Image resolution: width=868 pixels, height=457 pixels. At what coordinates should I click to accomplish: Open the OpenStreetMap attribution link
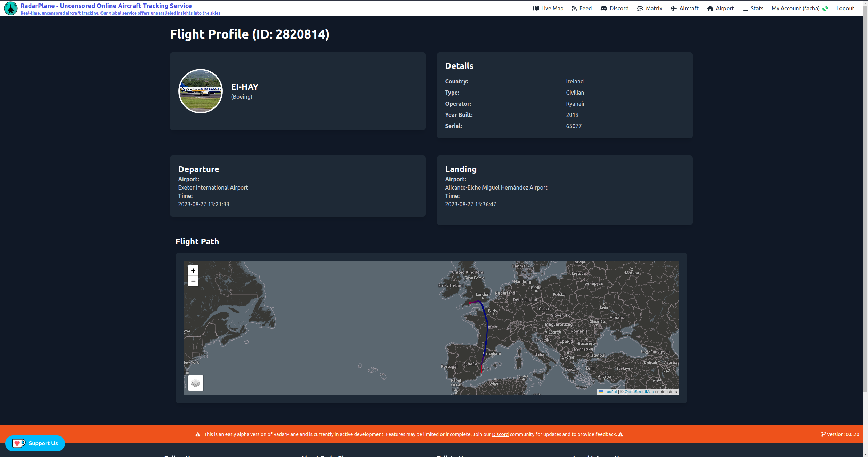pyautogui.click(x=639, y=392)
